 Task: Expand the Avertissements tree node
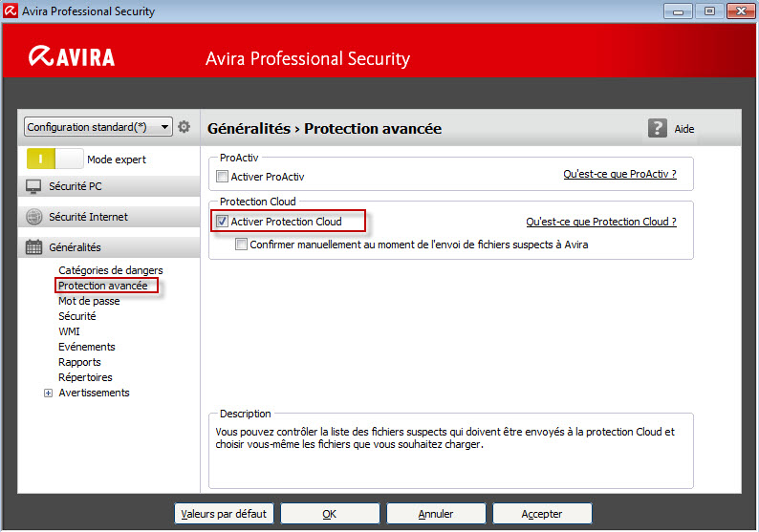(x=48, y=394)
